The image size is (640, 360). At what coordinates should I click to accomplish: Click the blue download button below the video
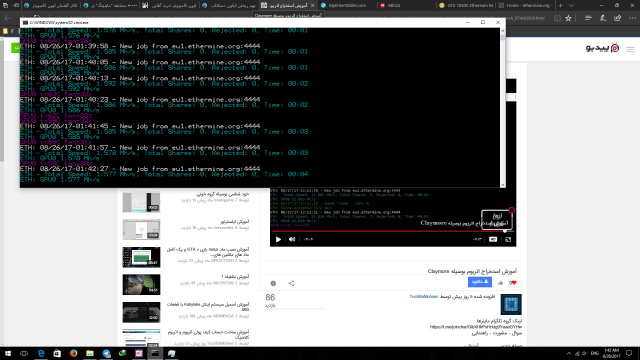coord(480,282)
